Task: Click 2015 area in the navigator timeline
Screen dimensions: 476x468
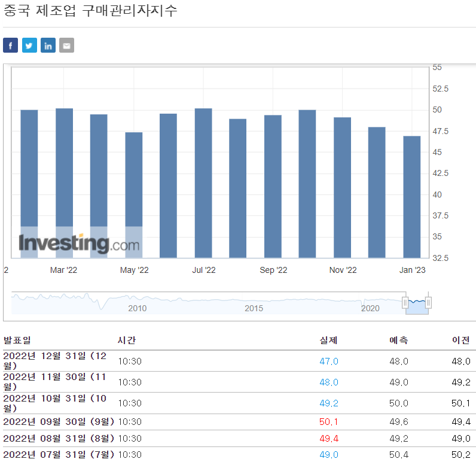Action: click(254, 308)
